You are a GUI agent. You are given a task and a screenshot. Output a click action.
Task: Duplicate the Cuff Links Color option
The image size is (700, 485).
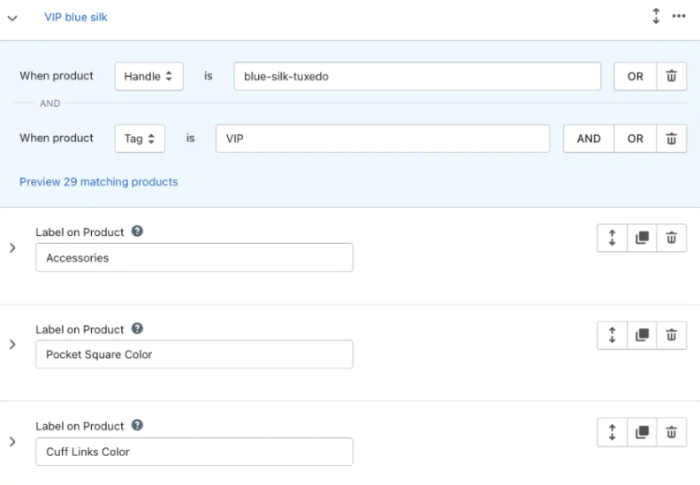642,432
